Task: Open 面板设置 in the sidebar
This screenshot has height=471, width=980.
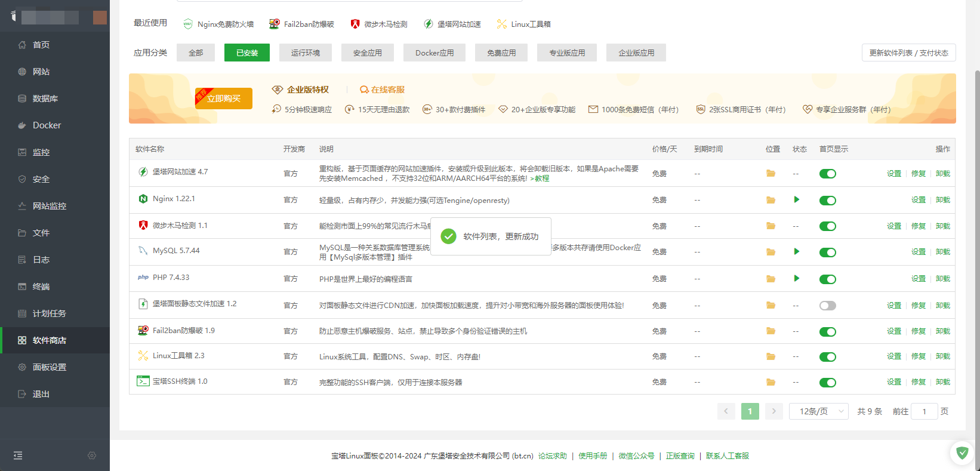Action: click(x=55, y=367)
